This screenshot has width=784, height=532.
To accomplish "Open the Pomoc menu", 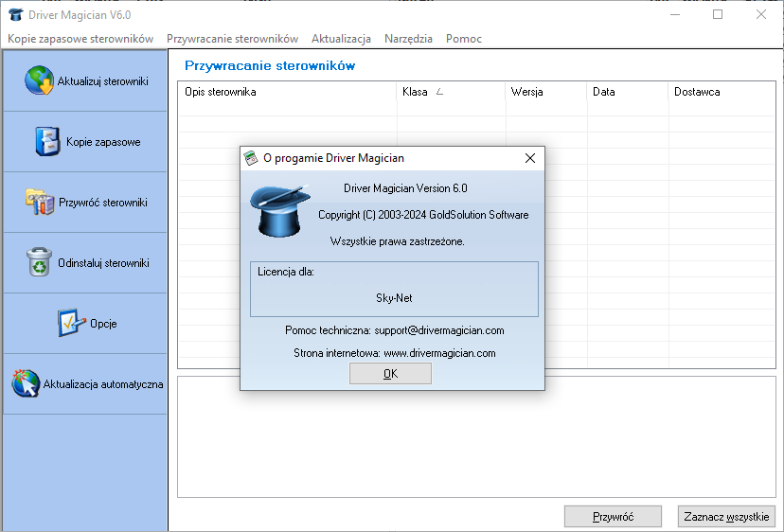I will coord(464,39).
